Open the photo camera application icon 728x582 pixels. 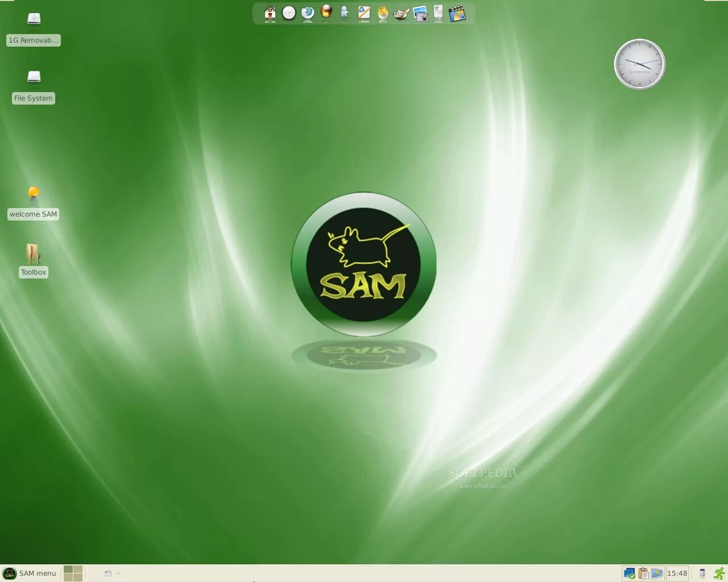420,14
